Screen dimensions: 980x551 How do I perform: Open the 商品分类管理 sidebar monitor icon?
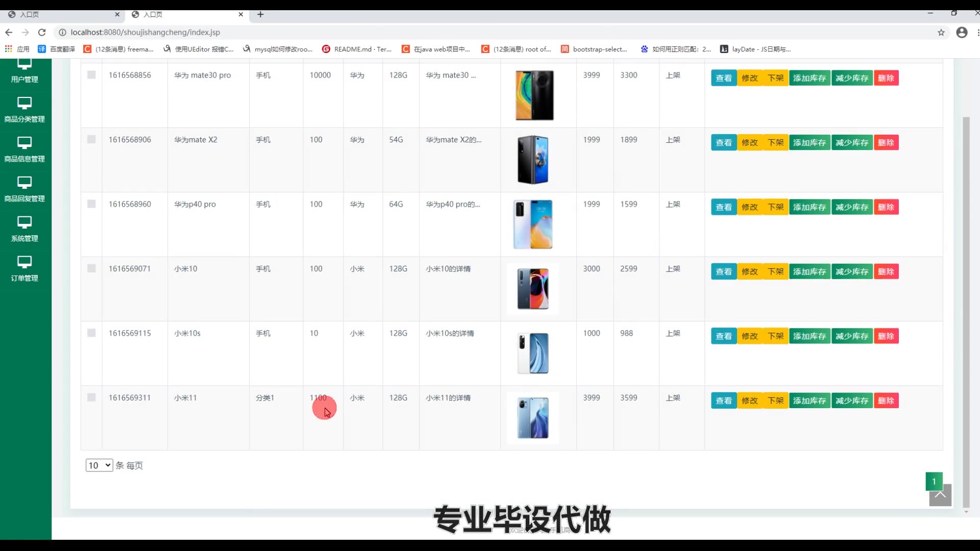24,104
